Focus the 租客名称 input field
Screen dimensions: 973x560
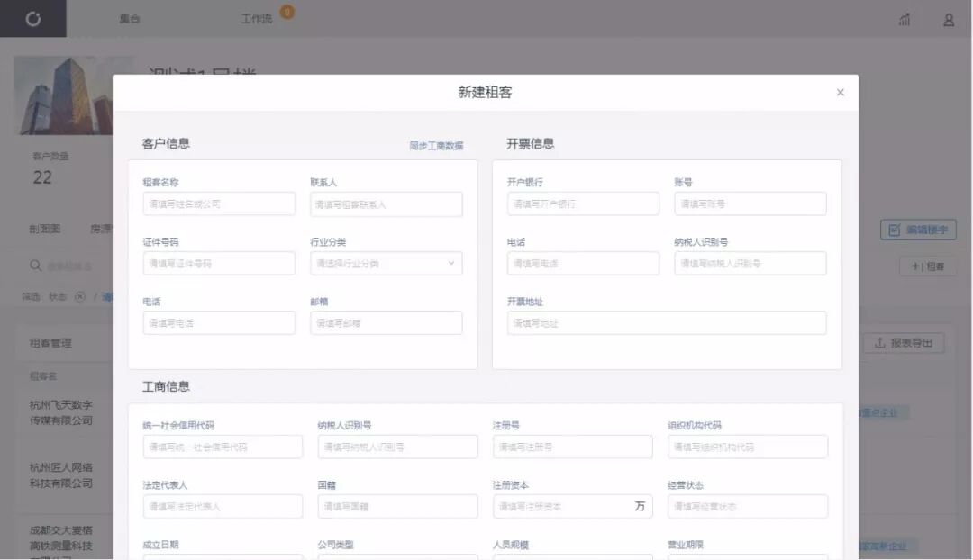click(219, 204)
